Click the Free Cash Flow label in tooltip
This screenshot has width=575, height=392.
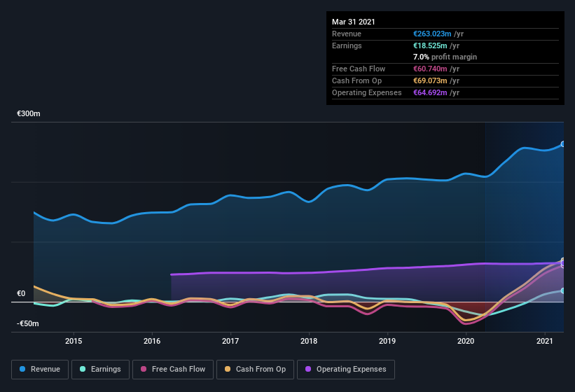[359, 69]
